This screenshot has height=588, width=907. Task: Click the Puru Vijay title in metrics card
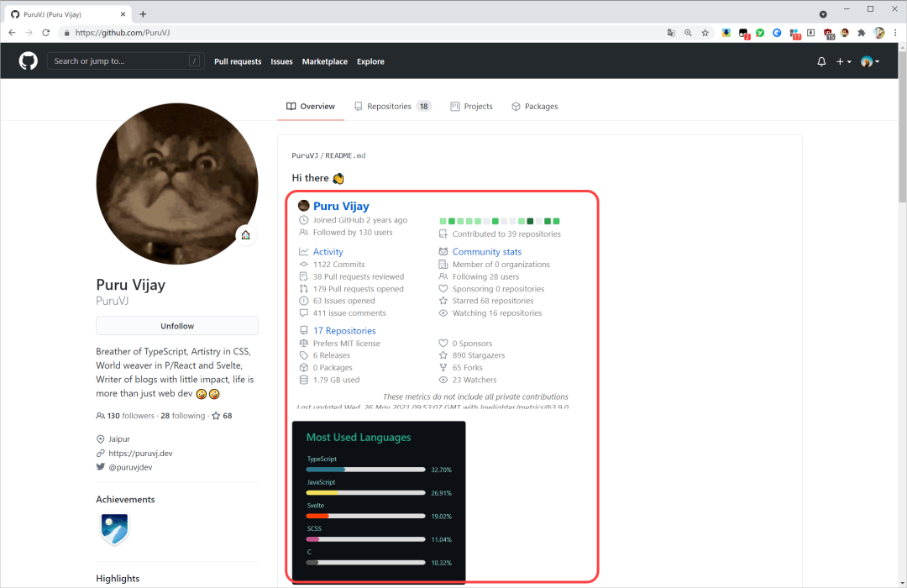341,206
